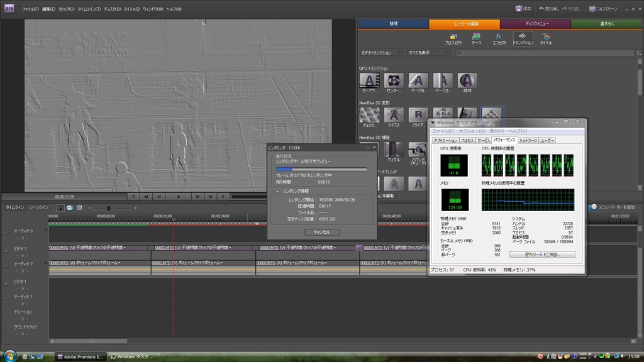Open the すべてを表示 filter dropdown
The width and height of the screenshot is (644, 362).
tap(428, 53)
